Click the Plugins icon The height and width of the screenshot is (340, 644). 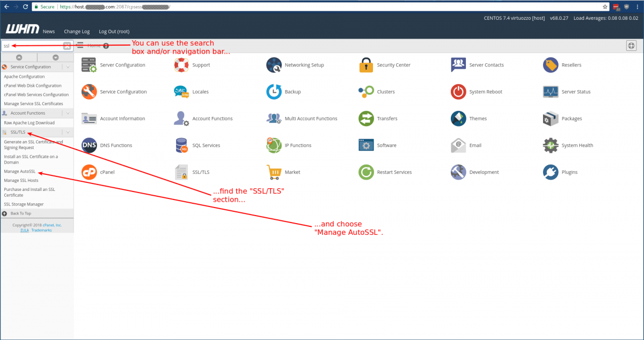[x=550, y=172]
